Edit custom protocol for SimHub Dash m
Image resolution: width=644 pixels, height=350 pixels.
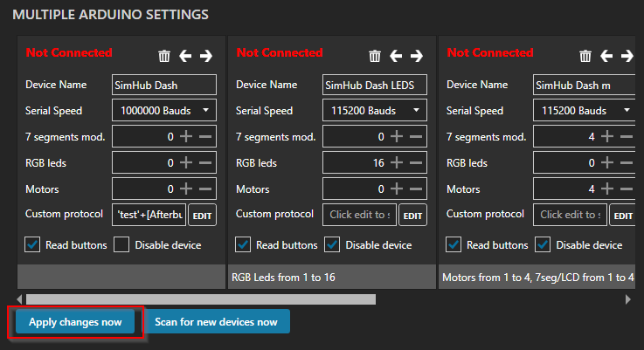point(623,216)
